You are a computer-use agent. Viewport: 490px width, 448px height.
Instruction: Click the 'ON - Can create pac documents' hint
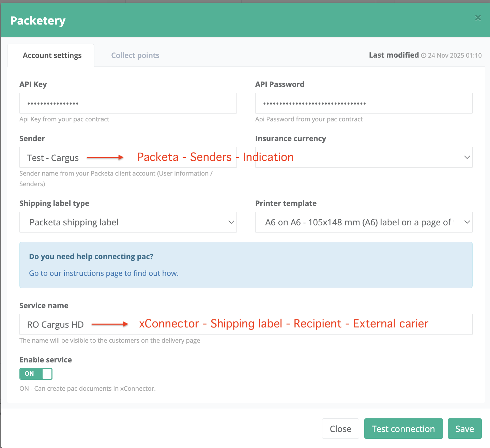tap(88, 388)
